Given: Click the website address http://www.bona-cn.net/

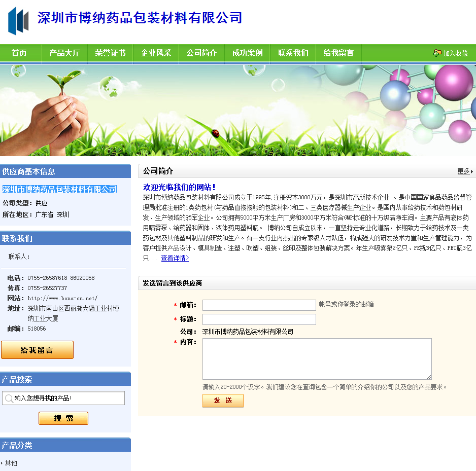Looking at the screenshot, I should pos(62,298).
